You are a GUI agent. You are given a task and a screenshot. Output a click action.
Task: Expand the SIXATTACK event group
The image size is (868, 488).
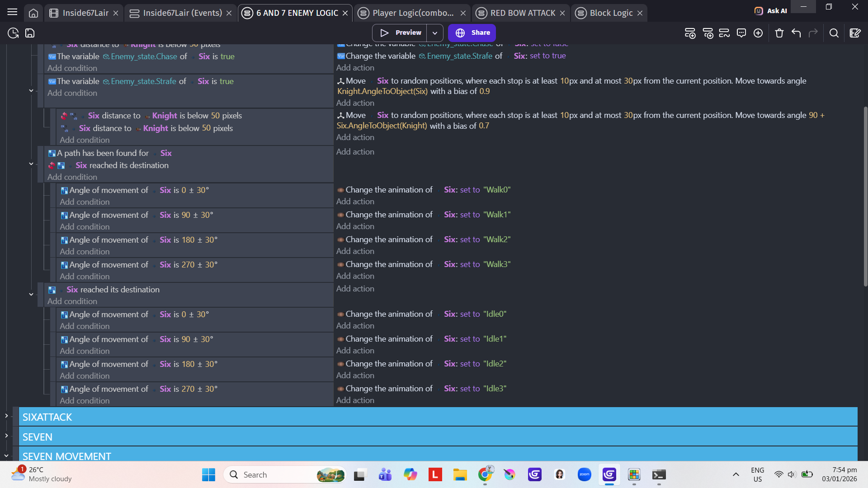point(6,416)
